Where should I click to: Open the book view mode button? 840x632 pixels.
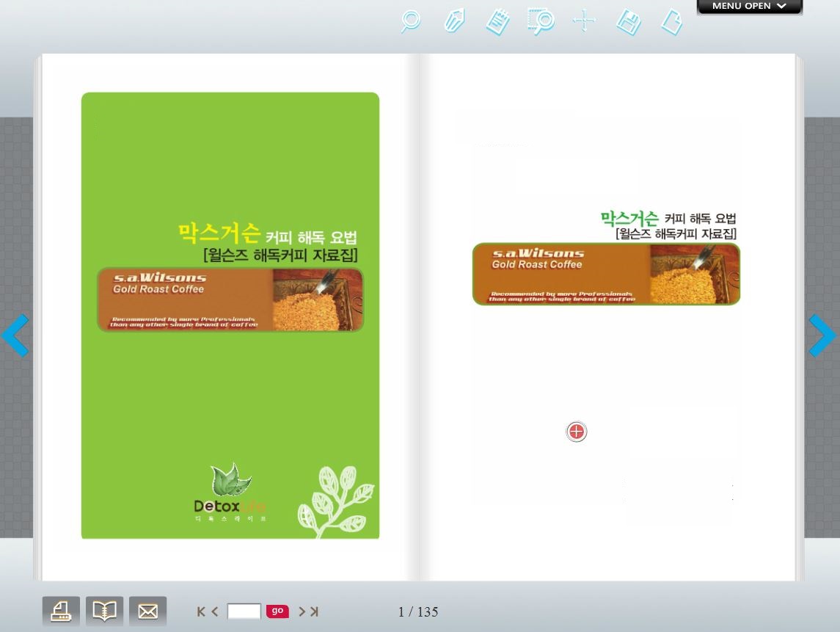click(104, 611)
